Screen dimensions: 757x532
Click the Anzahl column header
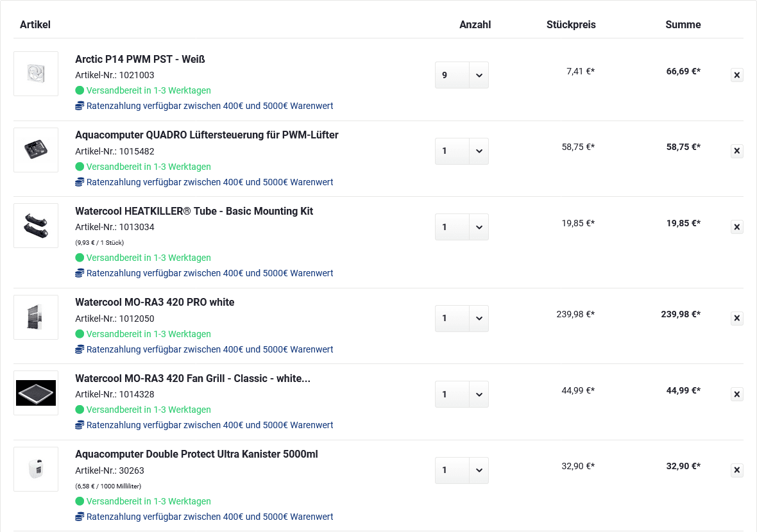tap(475, 24)
